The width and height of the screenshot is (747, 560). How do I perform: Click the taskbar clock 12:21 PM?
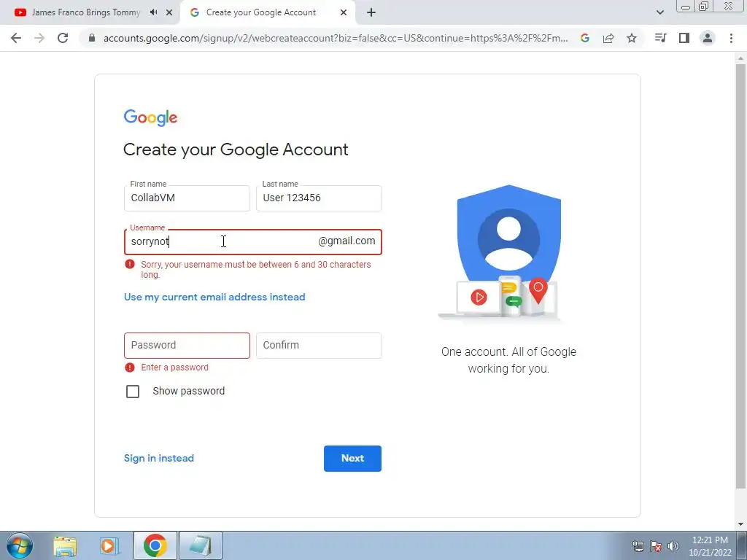pyautogui.click(x=710, y=546)
